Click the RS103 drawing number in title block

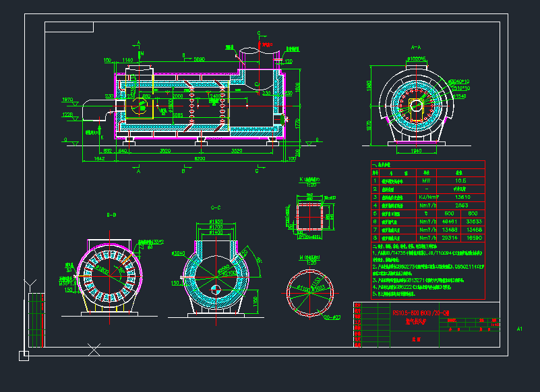pos(414,313)
